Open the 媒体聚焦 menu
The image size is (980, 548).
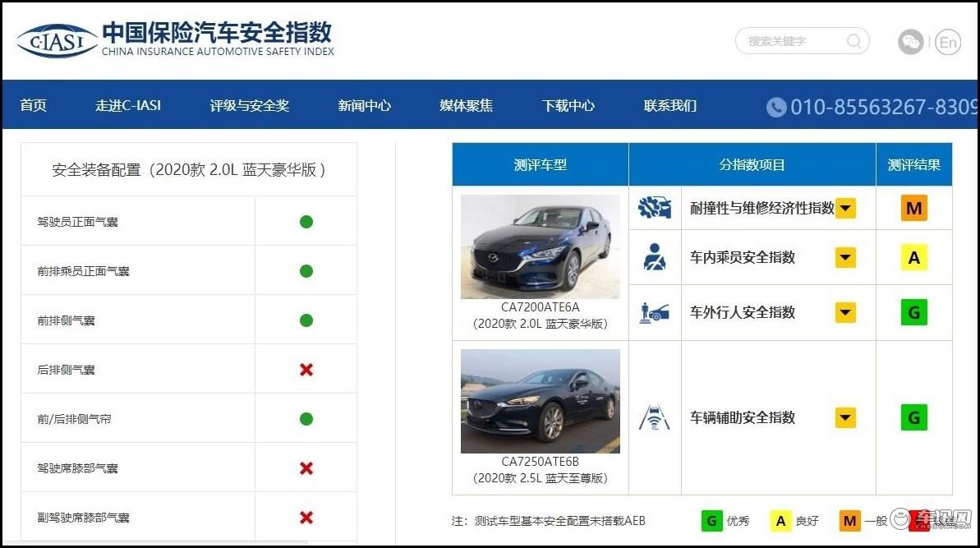467,106
